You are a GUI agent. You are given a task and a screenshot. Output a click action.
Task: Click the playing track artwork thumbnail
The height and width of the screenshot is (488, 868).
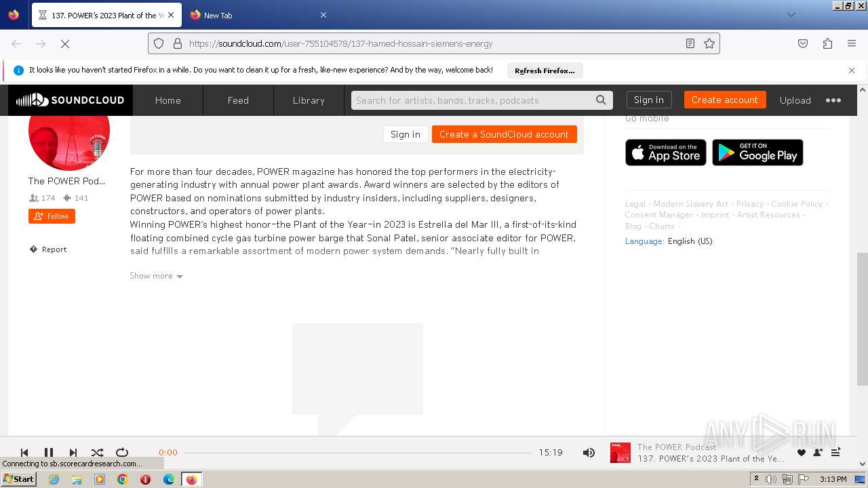[620, 453]
